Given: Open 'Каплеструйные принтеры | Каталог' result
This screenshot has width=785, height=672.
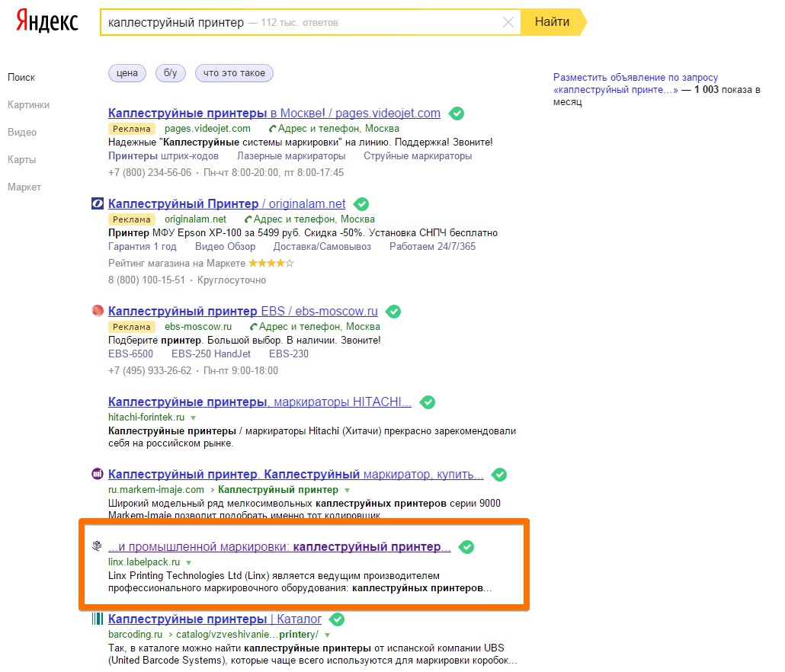Looking at the screenshot, I should click(x=215, y=619).
